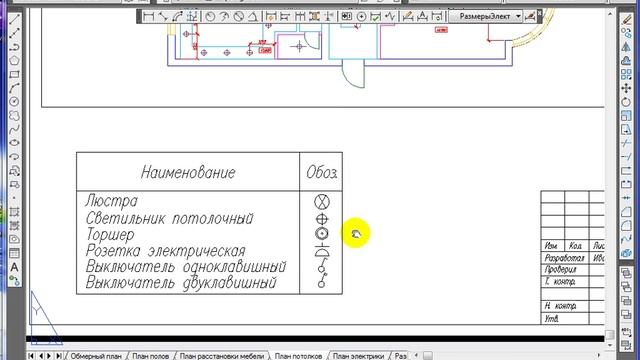The height and width of the screenshot is (360, 640).
Task: Open the Table tool
Action: [14, 253]
